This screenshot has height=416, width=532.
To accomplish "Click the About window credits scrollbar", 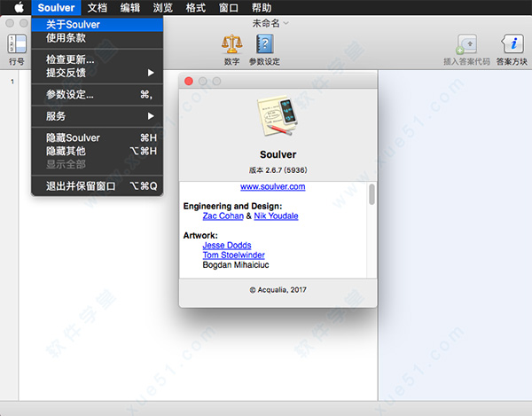I will click(372, 194).
